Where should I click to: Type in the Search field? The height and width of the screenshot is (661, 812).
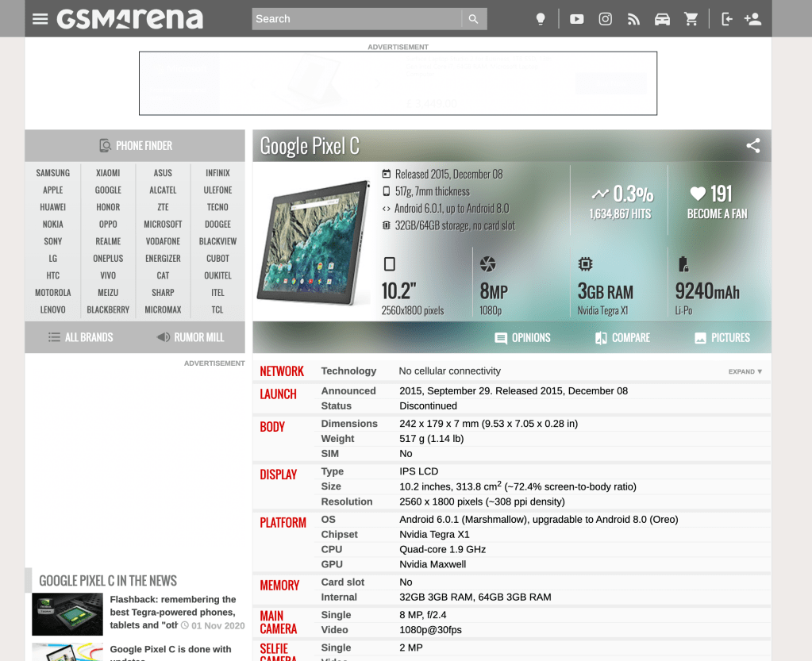(x=357, y=19)
